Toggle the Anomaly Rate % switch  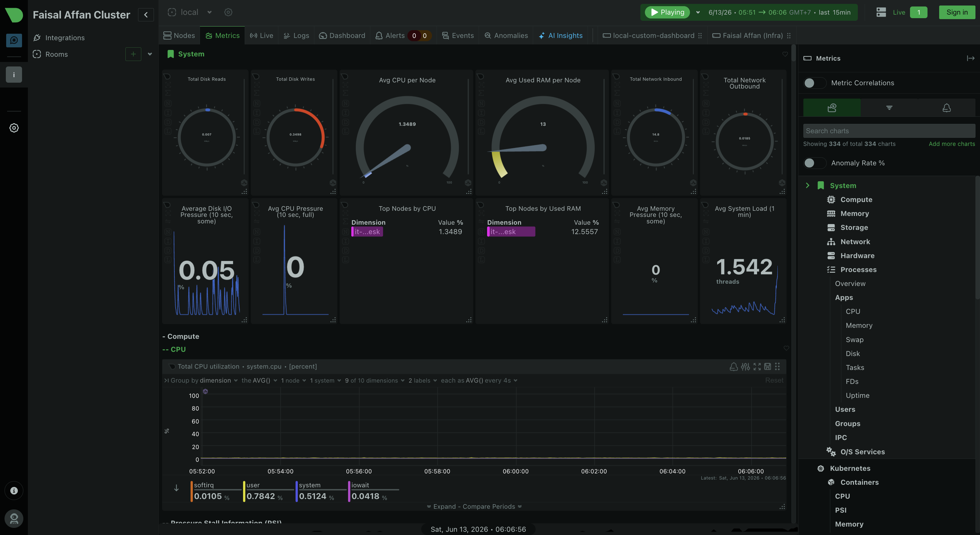(814, 163)
